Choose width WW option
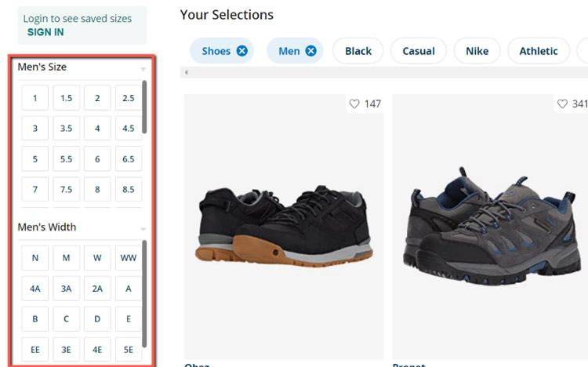 click(129, 258)
